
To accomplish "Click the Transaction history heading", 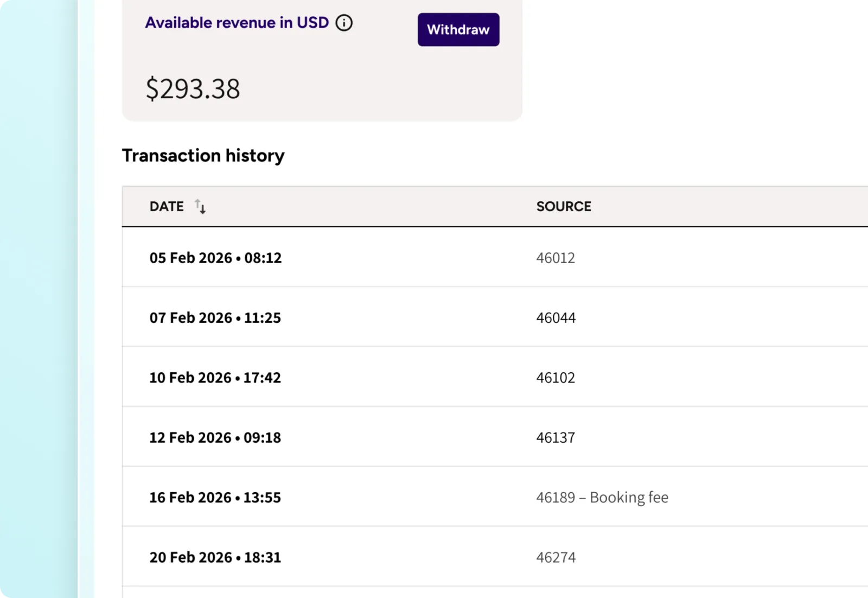I will pos(203,156).
